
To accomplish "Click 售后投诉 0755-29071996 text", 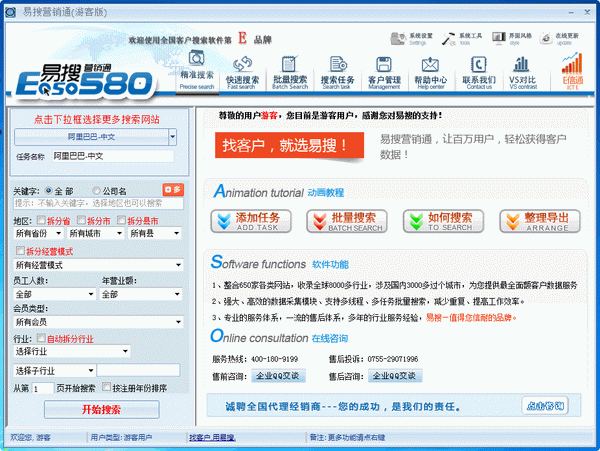I will (373, 359).
